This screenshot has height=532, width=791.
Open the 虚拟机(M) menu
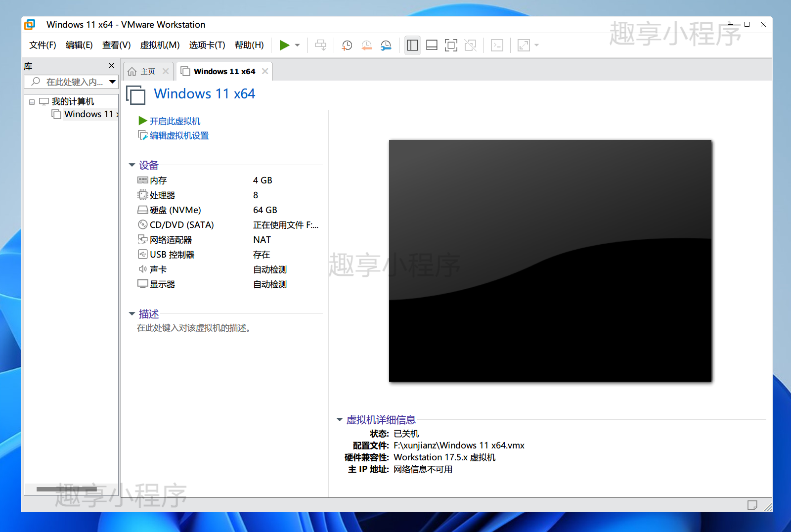click(160, 45)
